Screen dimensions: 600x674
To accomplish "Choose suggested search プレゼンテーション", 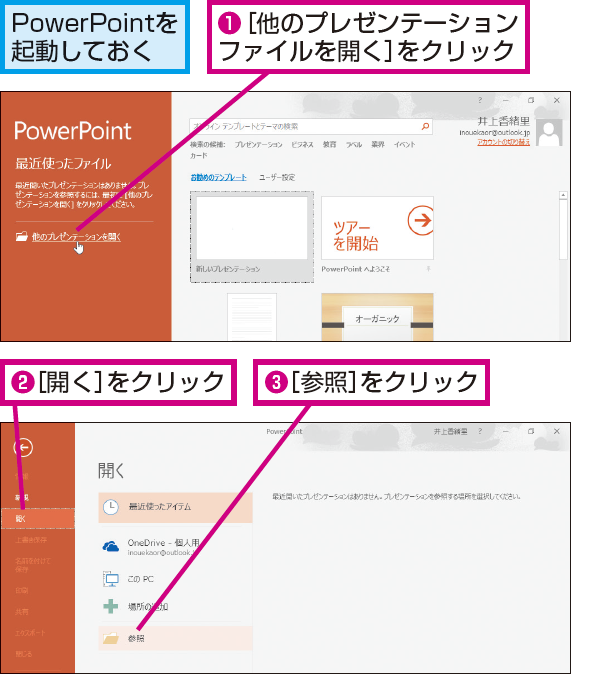I will tap(258, 145).
